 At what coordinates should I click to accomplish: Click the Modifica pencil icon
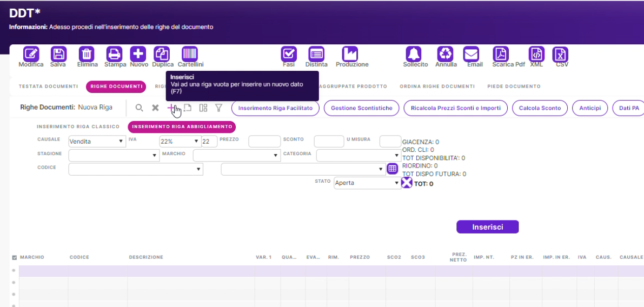(31, 54)
